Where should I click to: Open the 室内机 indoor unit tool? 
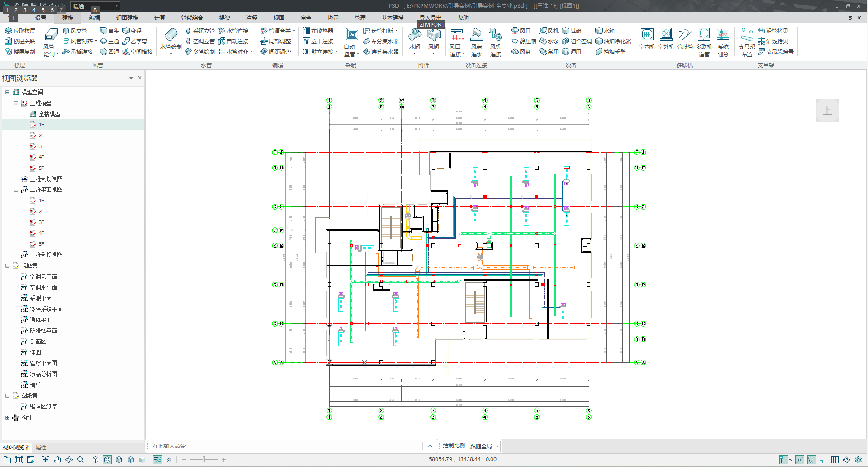coord(647,39)
